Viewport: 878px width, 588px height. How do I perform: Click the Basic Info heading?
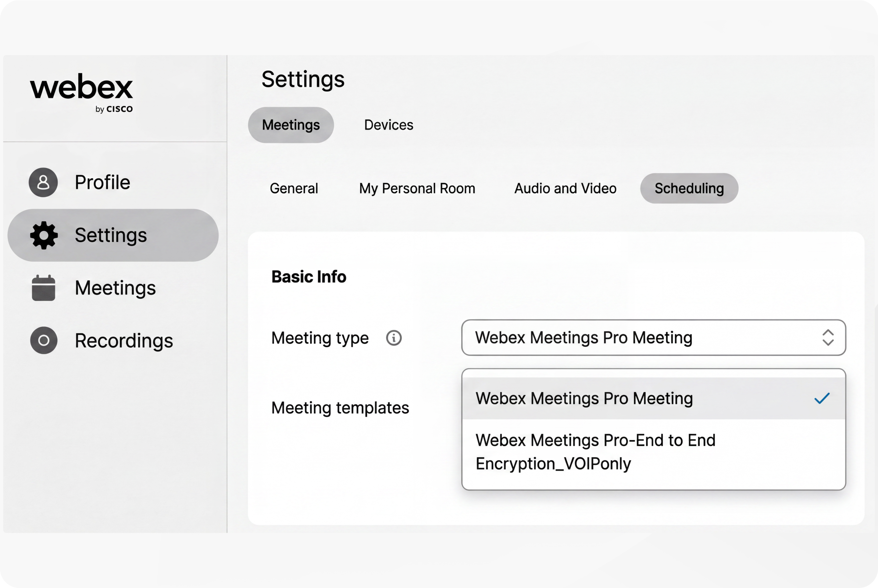click(309, 277)
